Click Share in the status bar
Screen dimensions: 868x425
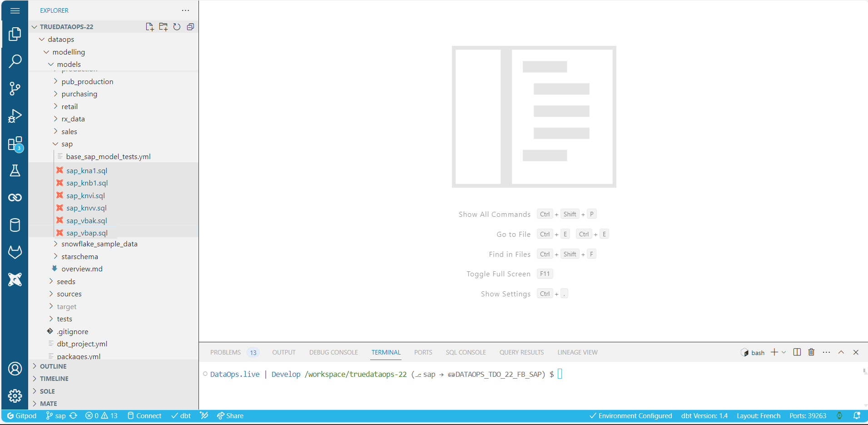pyautogui.click(x=230, y=415)
